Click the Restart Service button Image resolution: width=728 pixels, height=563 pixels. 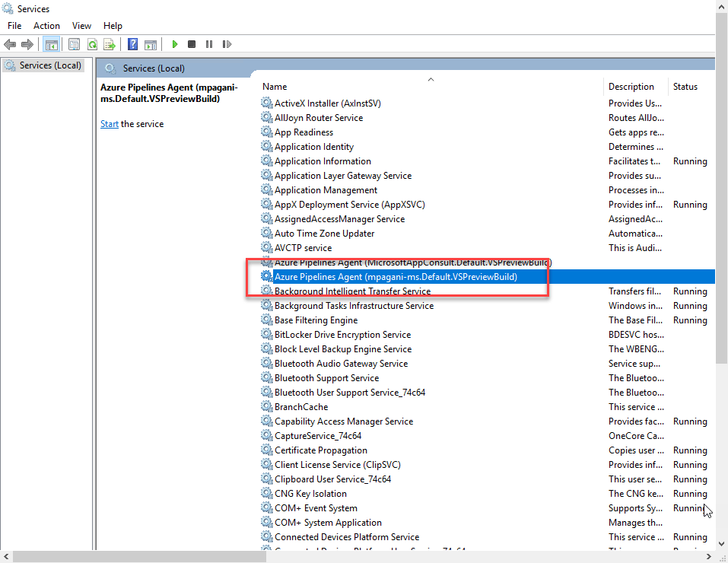tap(227, 44)
